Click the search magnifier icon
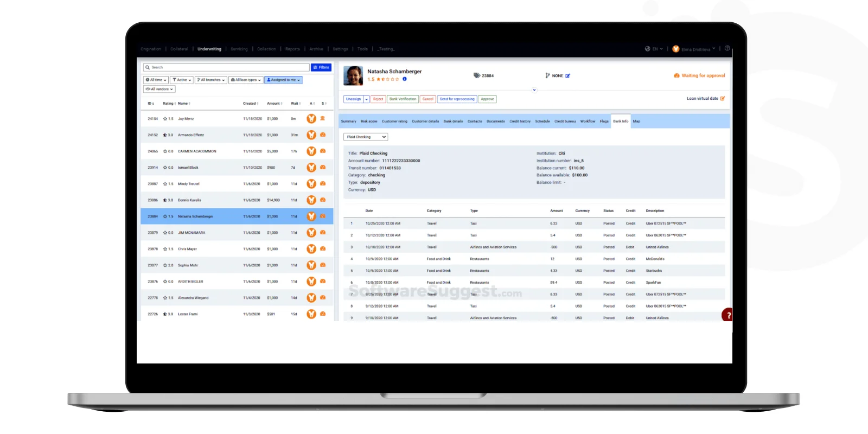The height and width of the screenshot is (434, 868). point(148,67)
